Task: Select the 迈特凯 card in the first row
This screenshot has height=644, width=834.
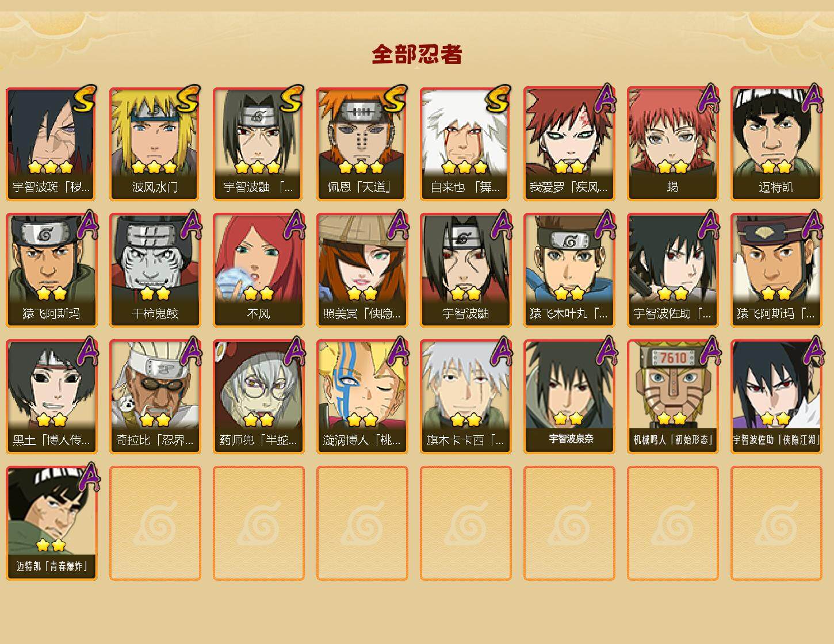Action: 776,144
